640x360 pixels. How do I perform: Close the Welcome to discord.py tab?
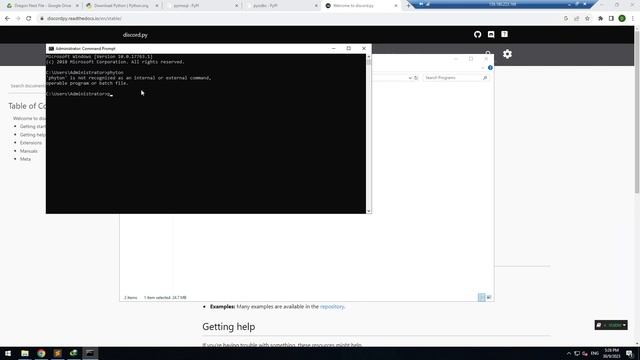tap(396, 6)
